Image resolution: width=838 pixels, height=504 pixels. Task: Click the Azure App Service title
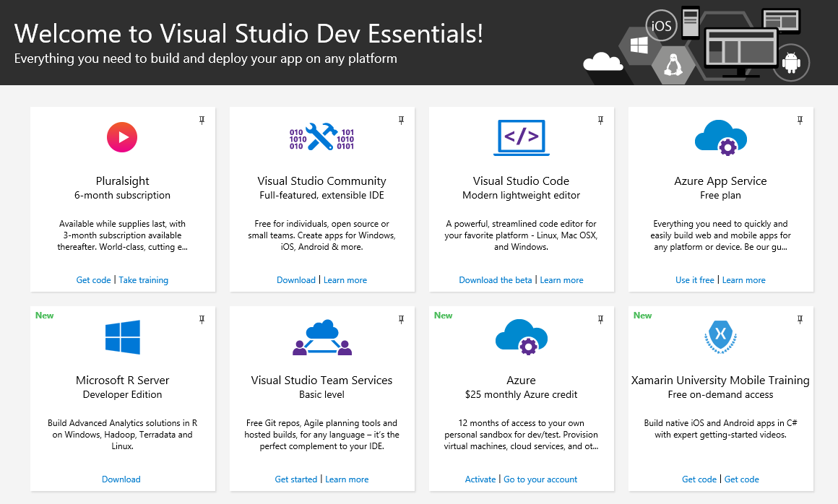coord(720,181)
